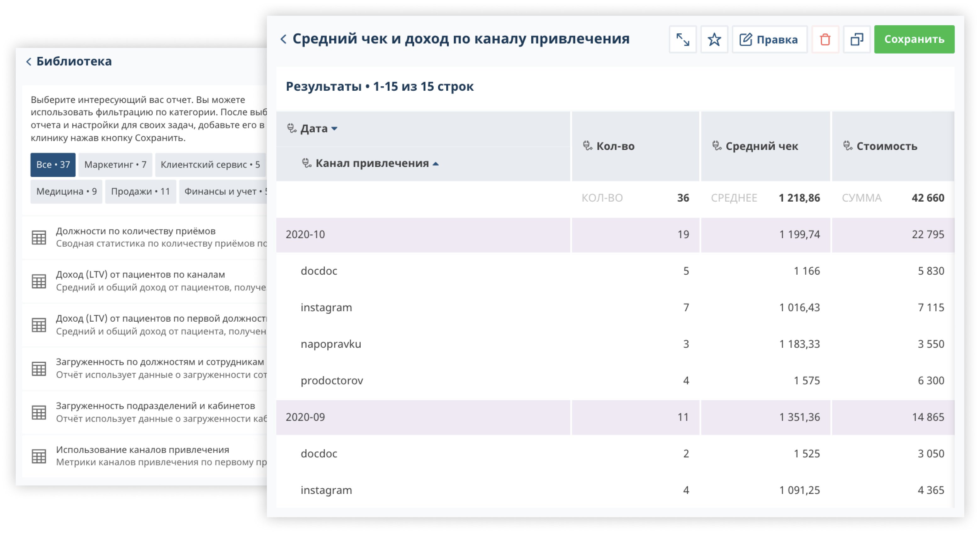The height and width of the screenshot is (533, 980).
Task: Mark the report as favorite with the star icon
Action: coord(715,39)
